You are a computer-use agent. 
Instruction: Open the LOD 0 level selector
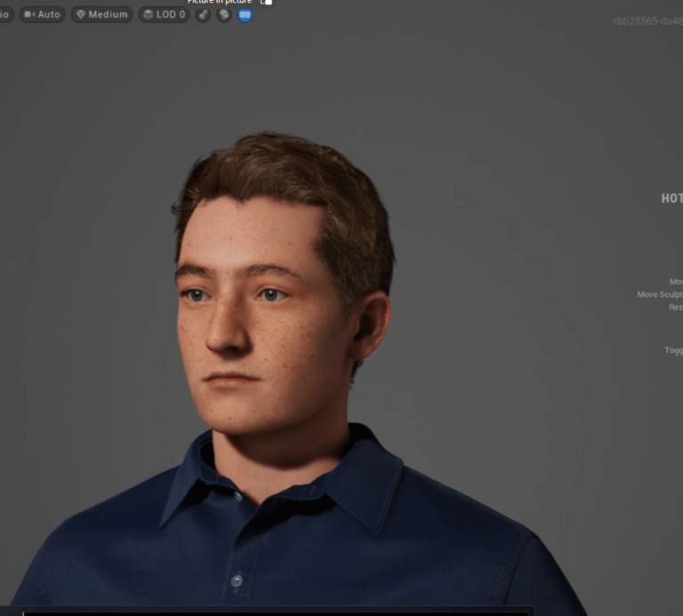point(165,15)
